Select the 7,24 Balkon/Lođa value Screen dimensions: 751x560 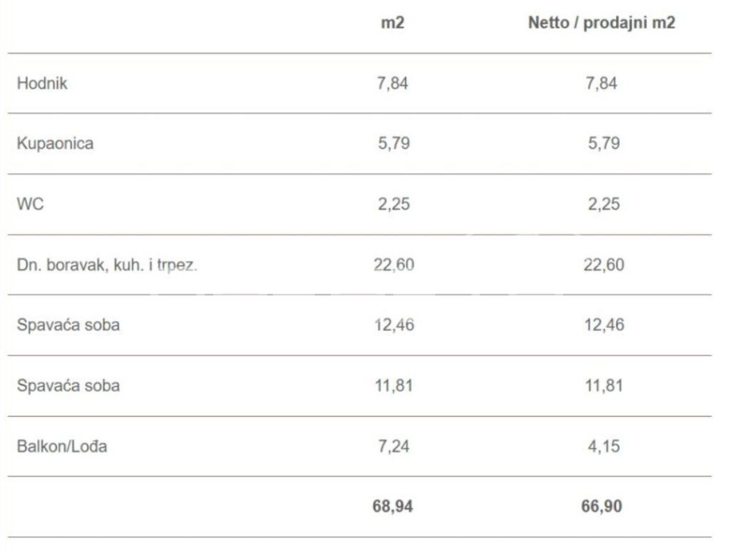[x=393, y=446]
